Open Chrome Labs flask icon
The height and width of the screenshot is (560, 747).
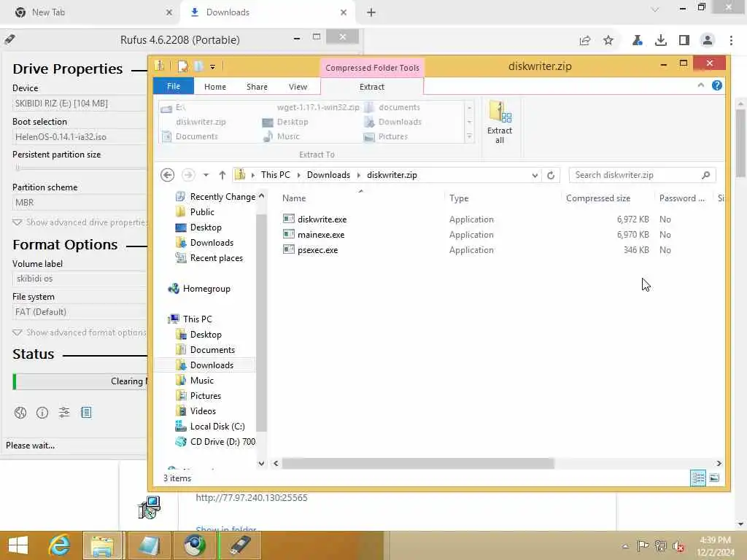coord(638,41)
